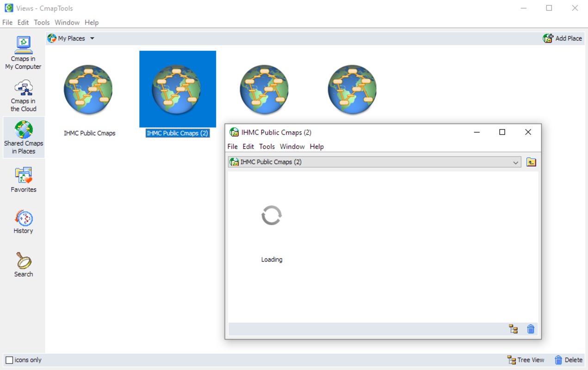588x370 pixels.
Task: Open Window menu in Views window
Action: coord(67,22)
